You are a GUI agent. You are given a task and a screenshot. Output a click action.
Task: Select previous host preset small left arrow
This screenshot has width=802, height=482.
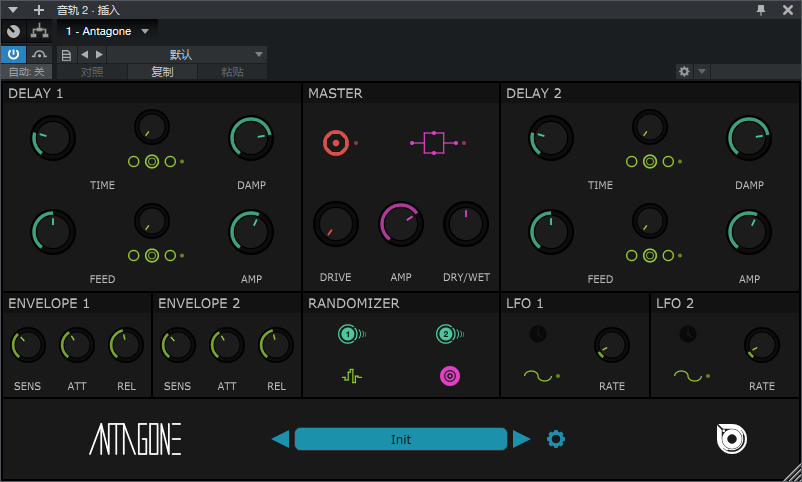click(x=85, y=54)
